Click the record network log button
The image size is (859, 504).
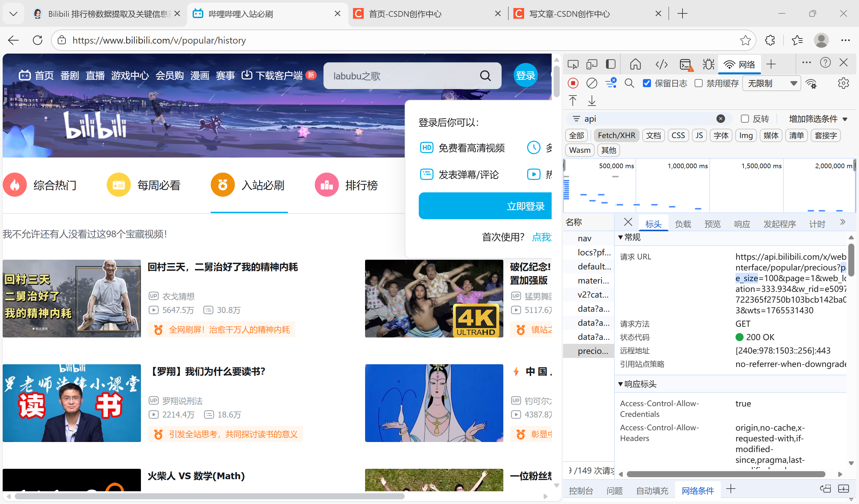point(573,83)
